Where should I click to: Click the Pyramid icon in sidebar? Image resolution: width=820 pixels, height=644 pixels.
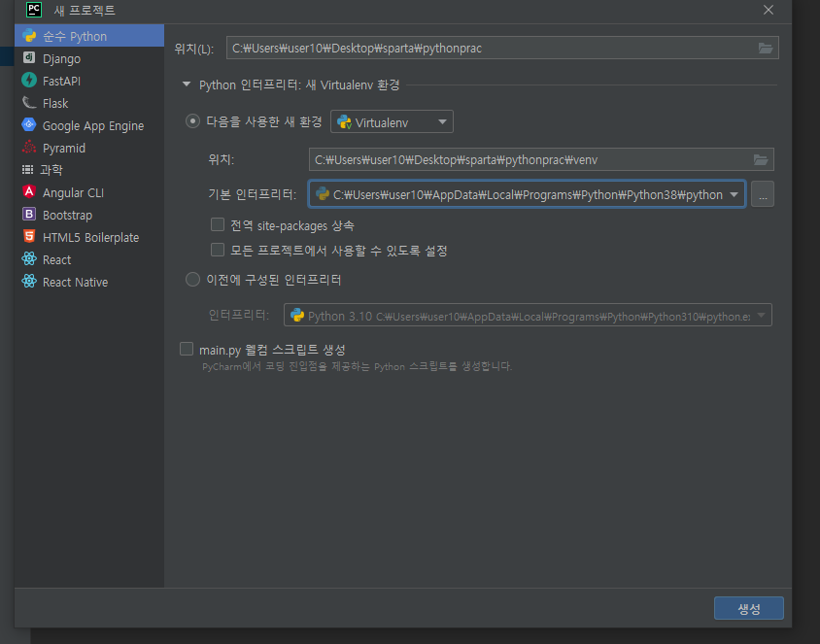[x=29, y=148]
